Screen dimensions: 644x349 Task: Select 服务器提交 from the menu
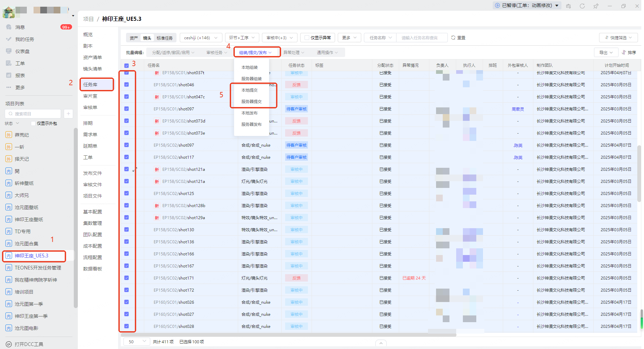click(x=252, y=102)
